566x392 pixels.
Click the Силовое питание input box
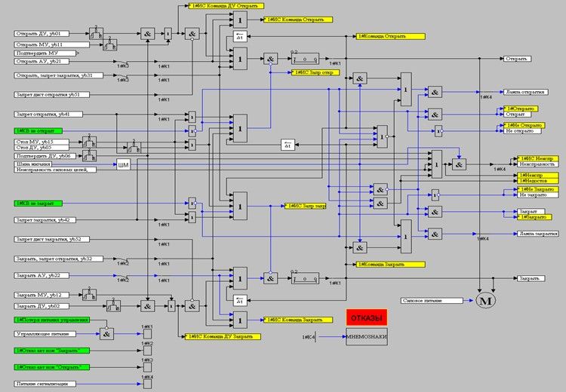tap(431, 300)
